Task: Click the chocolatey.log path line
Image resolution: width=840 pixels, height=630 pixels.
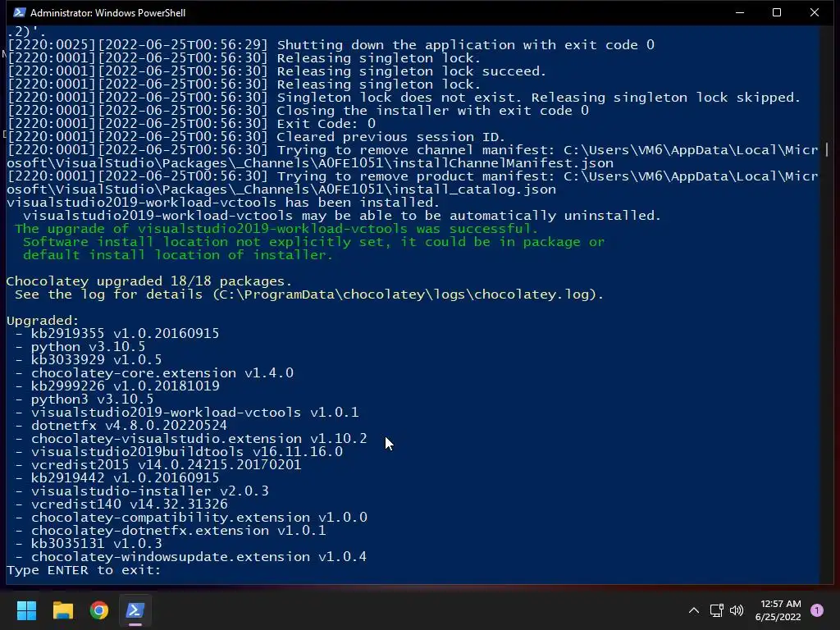Action: pyautogui.click(x=309, y=294)
